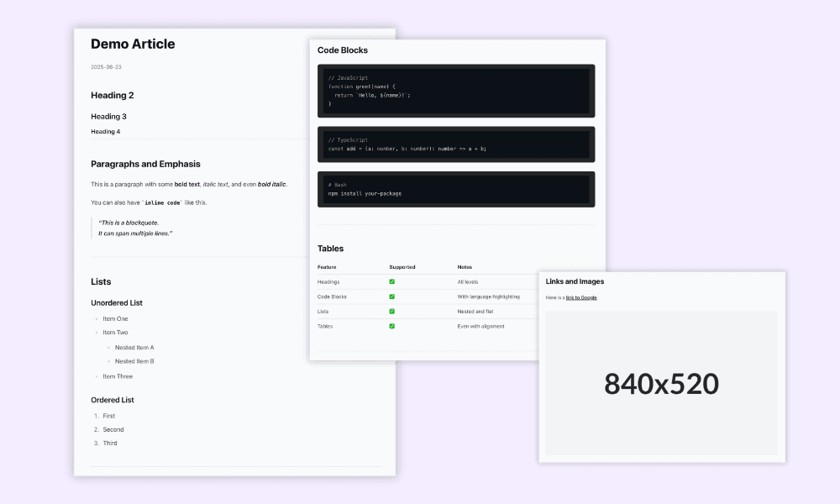840x504 pixels.
Task: Click ordered list entry 'Third'
Action: tap(110, 444)
